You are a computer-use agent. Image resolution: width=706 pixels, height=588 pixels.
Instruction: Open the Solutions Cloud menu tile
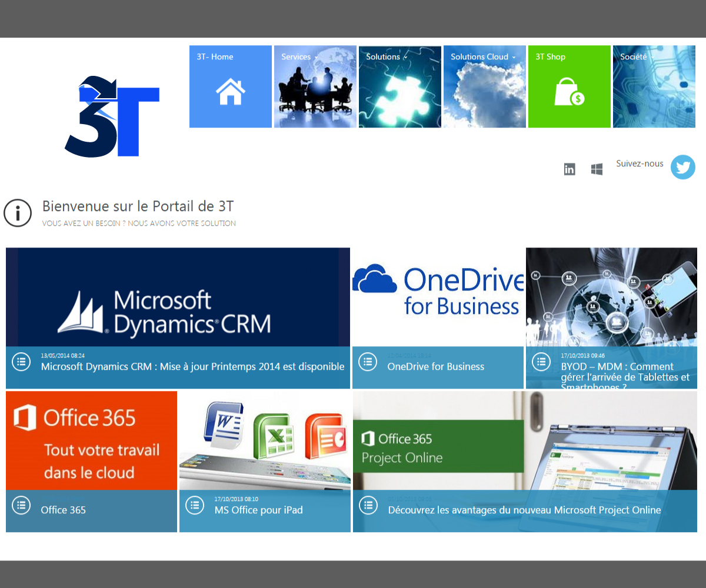click(x=485, y=86)
